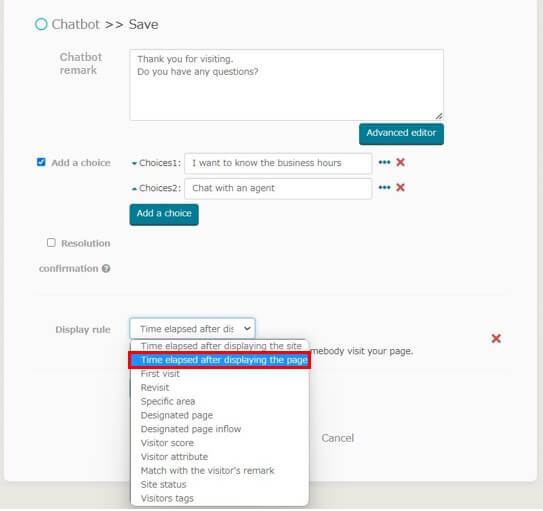Delete Choices1 with red X

[401, 162]
